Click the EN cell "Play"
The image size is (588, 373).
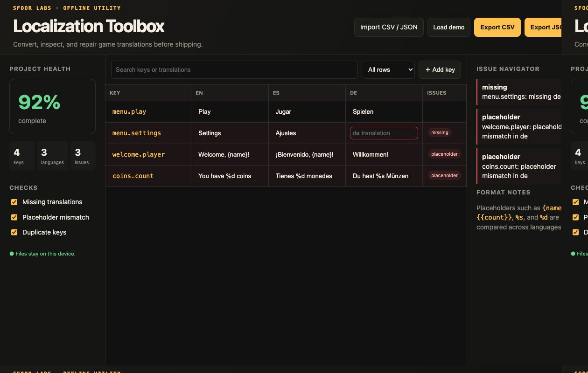click(x=230, y=111)
